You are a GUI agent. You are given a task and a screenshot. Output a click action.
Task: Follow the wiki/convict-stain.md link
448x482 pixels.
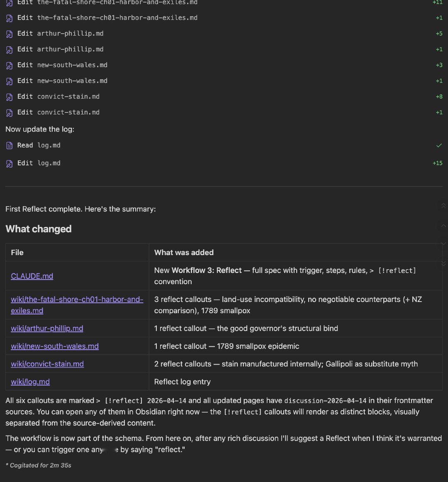47,364
